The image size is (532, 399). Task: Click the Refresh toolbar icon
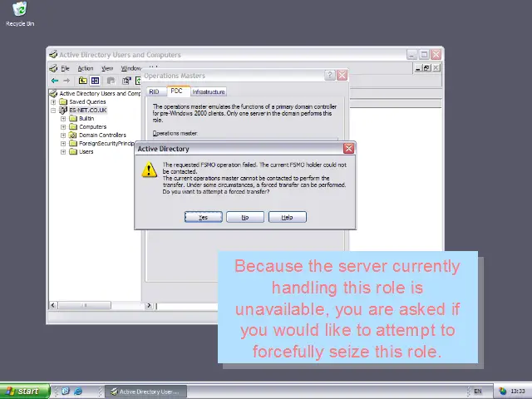coord(138,81)
